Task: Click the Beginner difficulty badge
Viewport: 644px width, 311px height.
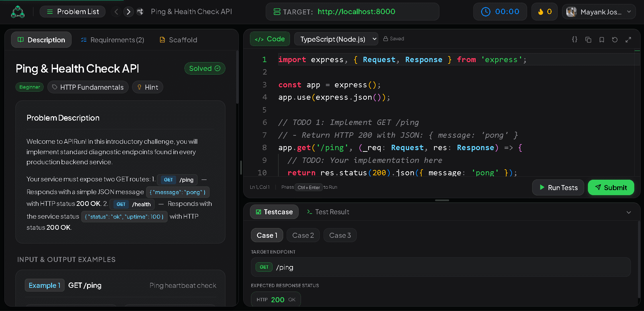Action: click(30, 87)
